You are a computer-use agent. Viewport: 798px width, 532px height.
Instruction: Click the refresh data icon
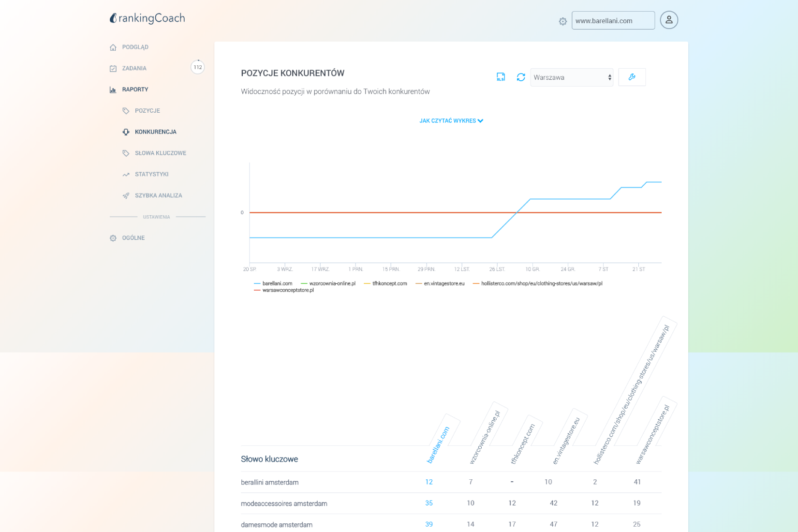coord(520,77)
